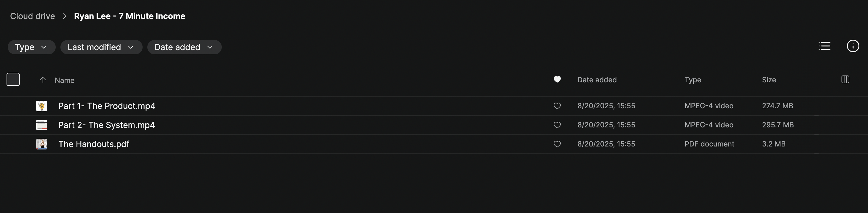Sort files by Name column
Image resolution: width=868 pixels, height=213 pixels.
[65, 80]
